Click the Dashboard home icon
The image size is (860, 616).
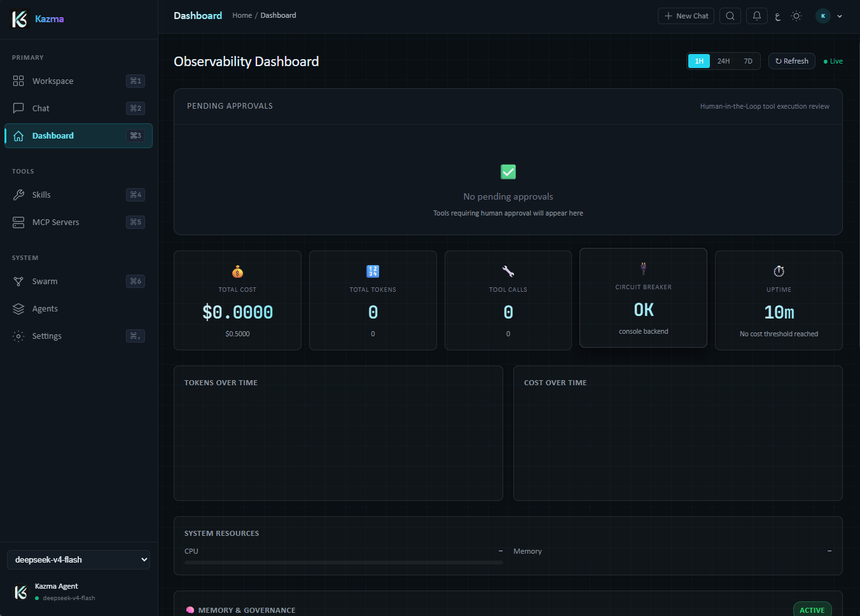click(x=18, y=135)
